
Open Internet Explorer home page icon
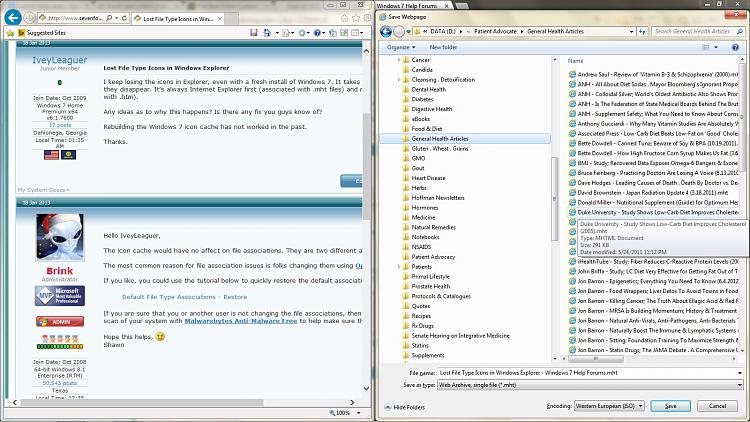pos(344,18)
